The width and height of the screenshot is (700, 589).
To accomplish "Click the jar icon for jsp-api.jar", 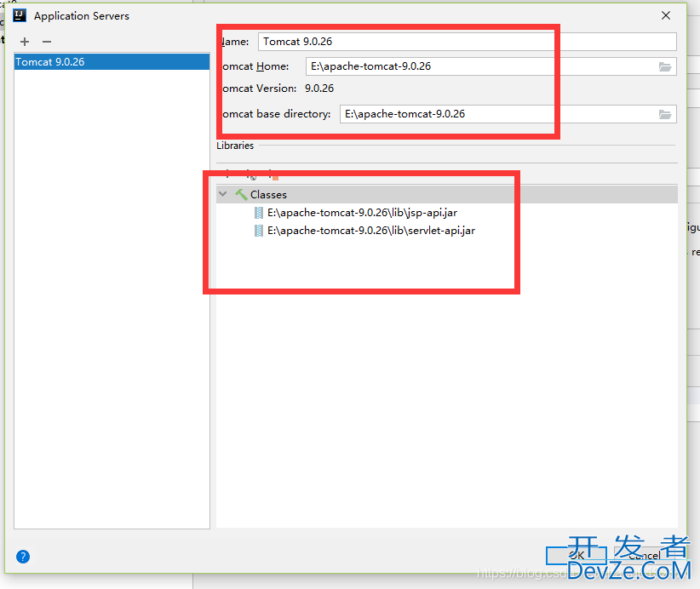I will coord(259,213).
